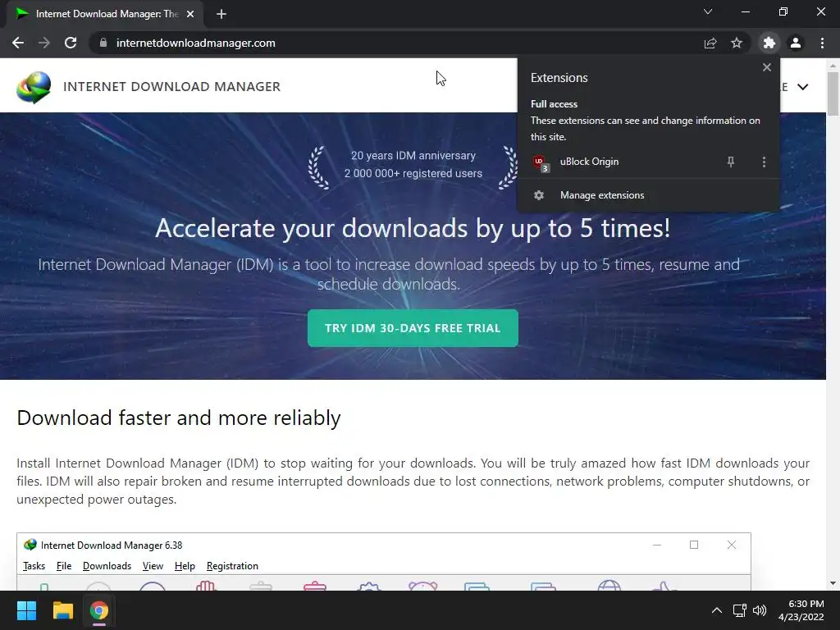The height and width of the screenshot is (630, 840).
Task: Open File Explorer from the taskbar
Action: coord(62,610)
